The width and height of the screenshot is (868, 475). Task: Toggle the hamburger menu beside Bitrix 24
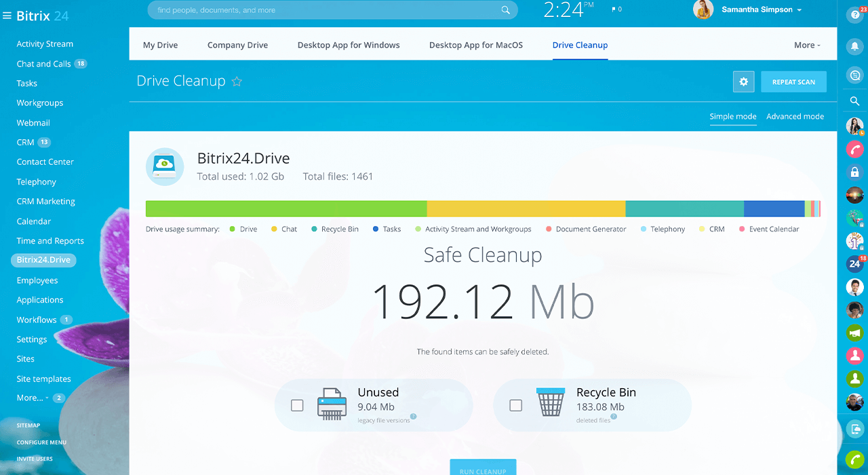coord(7,16)
